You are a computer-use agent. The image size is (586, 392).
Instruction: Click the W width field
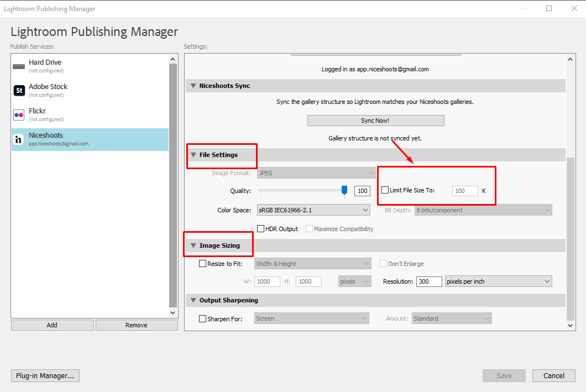[x=267, y=281]
